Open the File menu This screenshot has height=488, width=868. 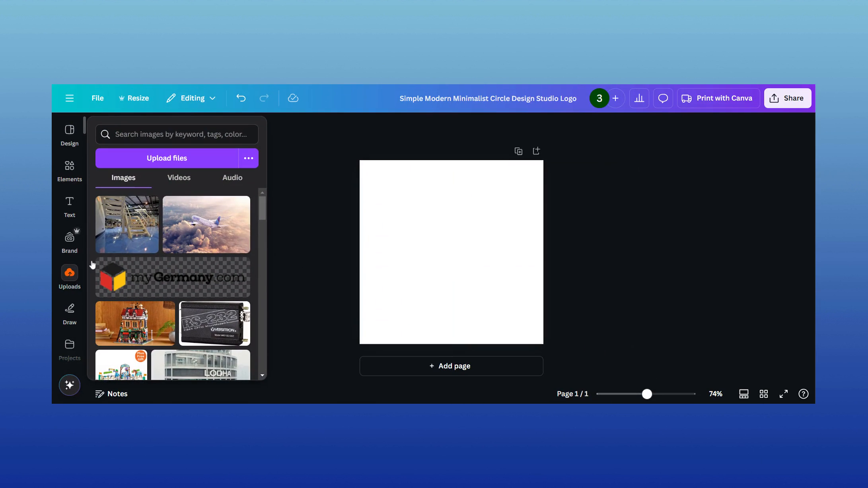point(97,98)
